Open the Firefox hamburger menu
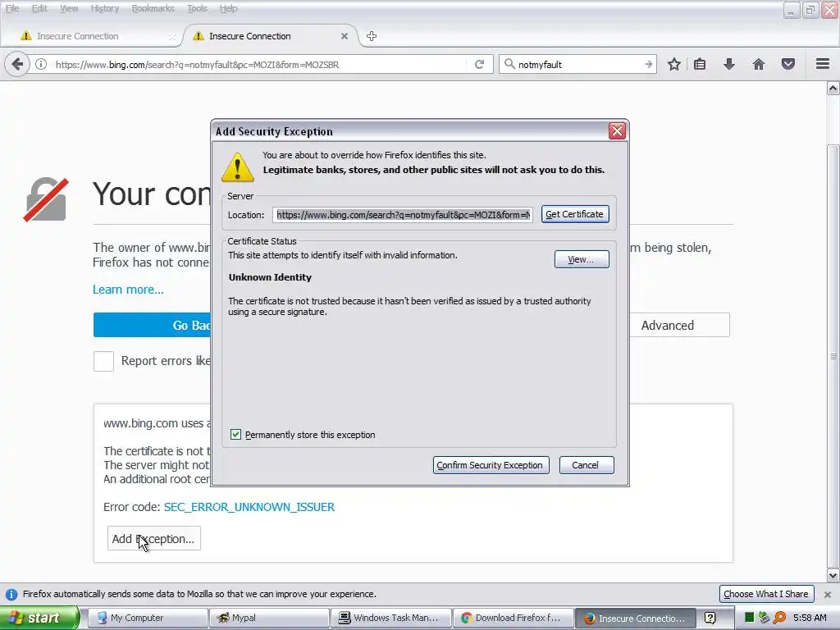 [823, 64]
